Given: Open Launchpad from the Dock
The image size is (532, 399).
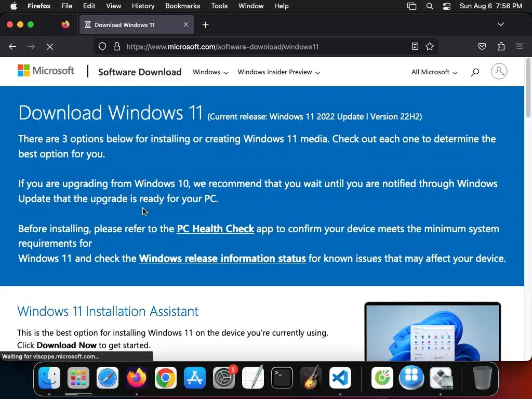Looking at the screenshot, I should [x=78, y=378].
